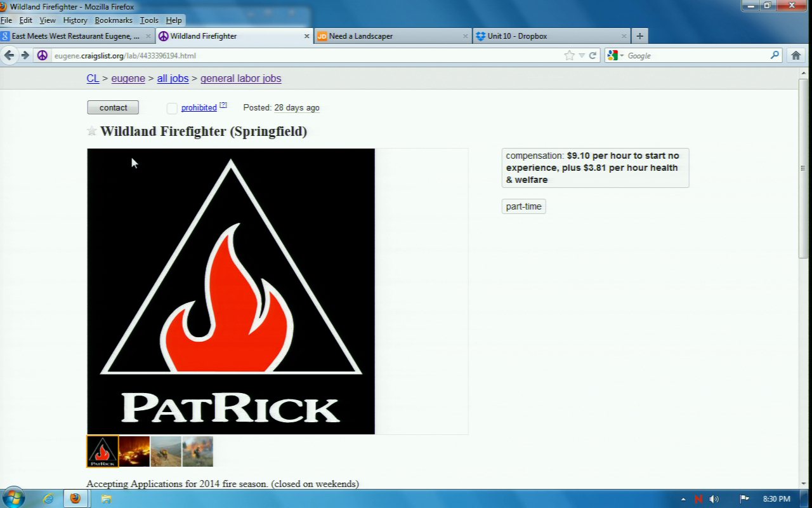
Task: Open the Bookmarks menu
Action: (114, 20)
